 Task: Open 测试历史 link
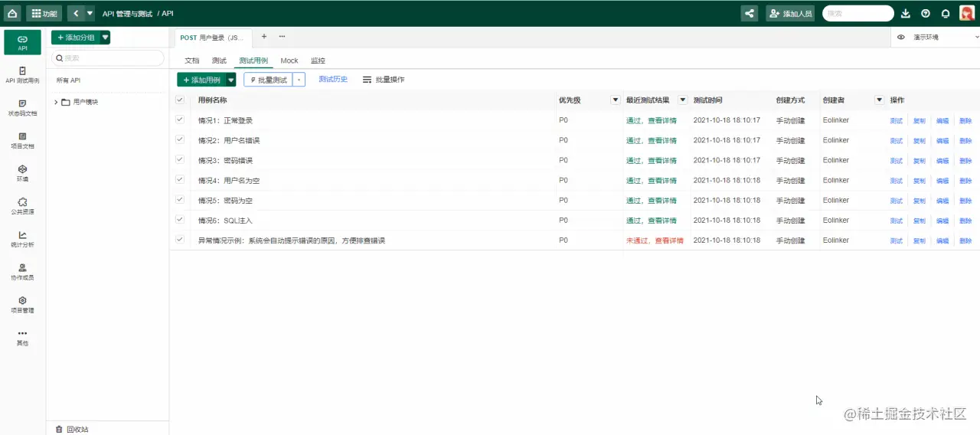tap(333, 80)
